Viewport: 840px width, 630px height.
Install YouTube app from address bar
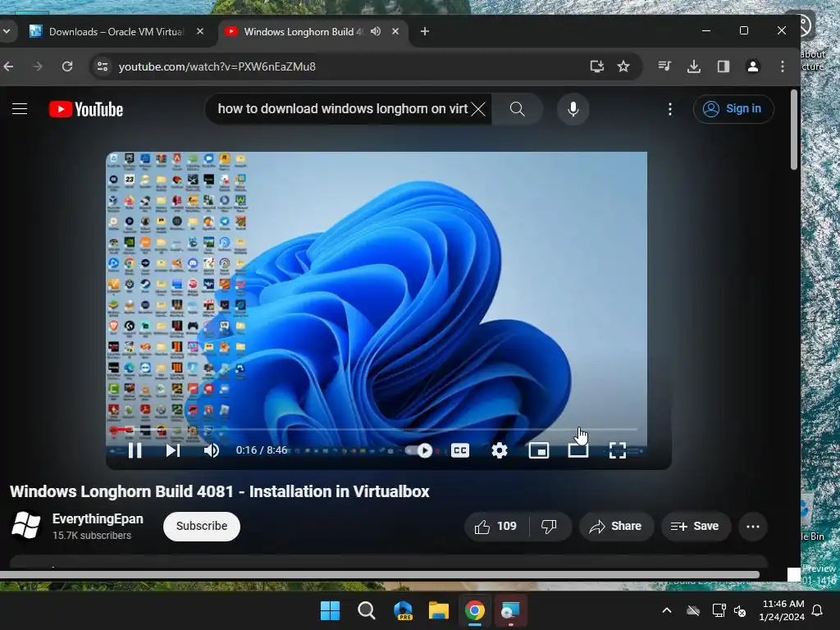[597, 66]
